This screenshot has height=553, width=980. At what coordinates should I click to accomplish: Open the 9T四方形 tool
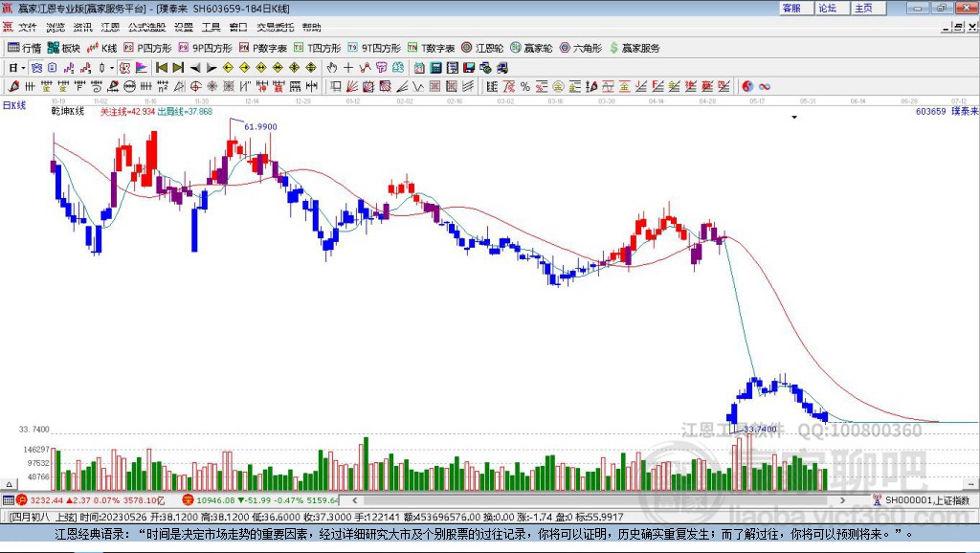tap(374, 48)
